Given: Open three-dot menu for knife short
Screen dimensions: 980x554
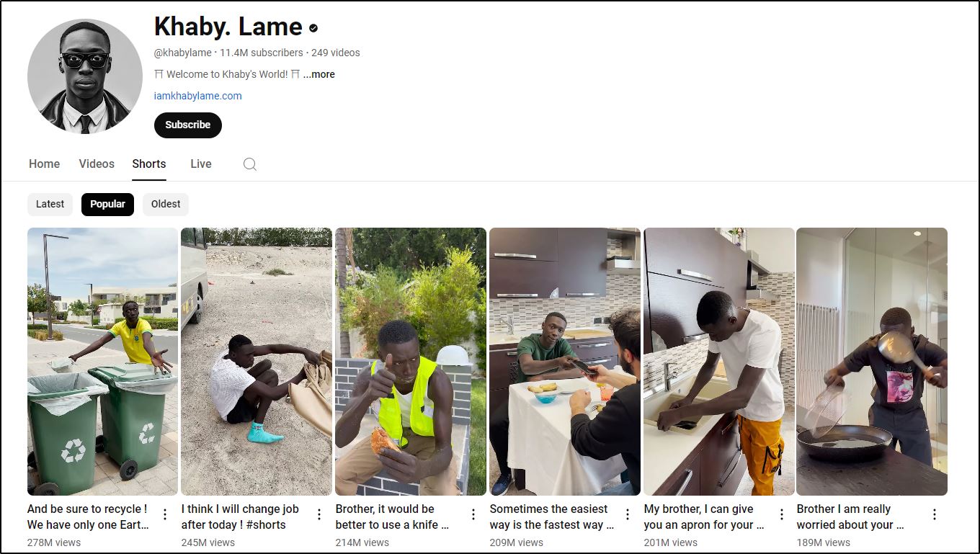Looking at the screenshot, I should click(473, 514).
